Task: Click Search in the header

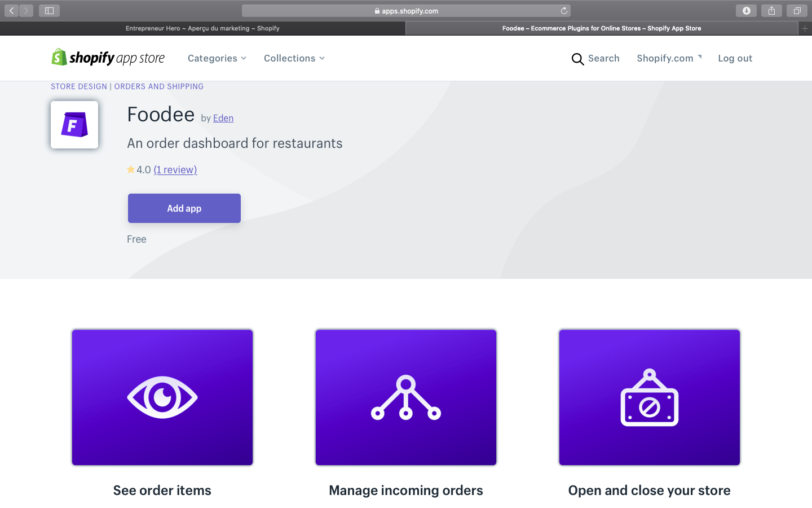Action: pyautogui.click(x=603, y=58)
